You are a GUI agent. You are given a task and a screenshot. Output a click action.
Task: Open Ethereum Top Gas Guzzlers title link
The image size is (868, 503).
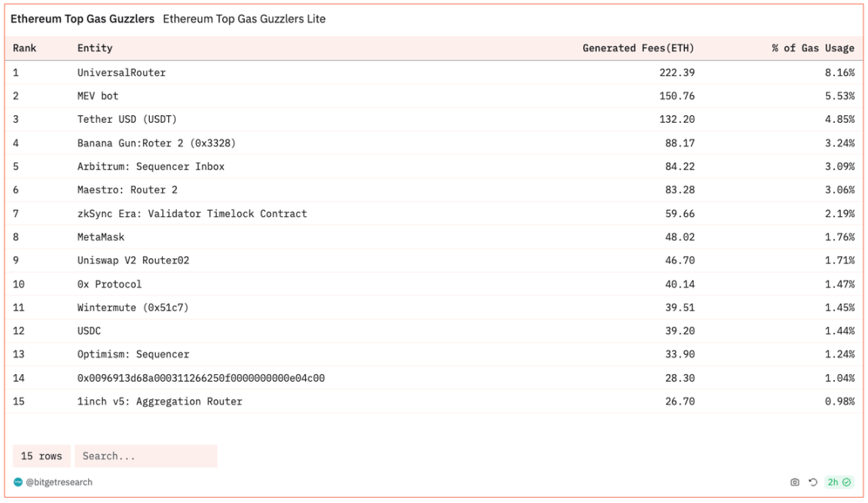pos(82,19)
